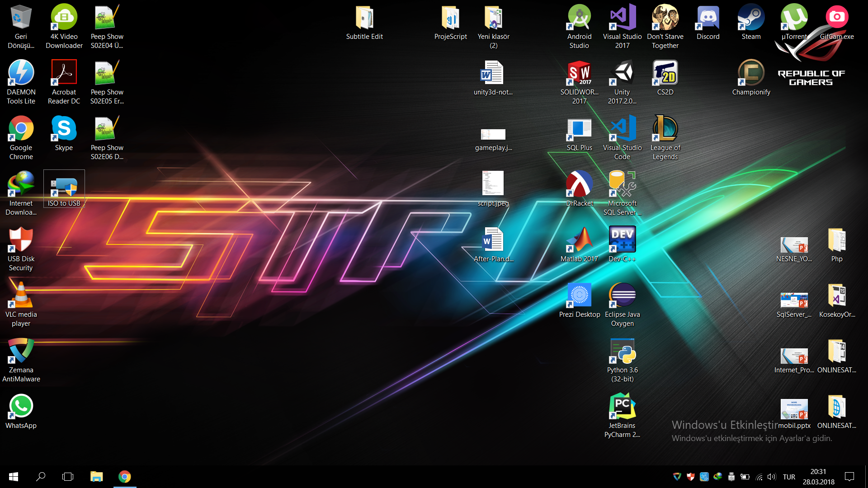Launch DrRacket
868x488 pixels.
tap(579, 189)
